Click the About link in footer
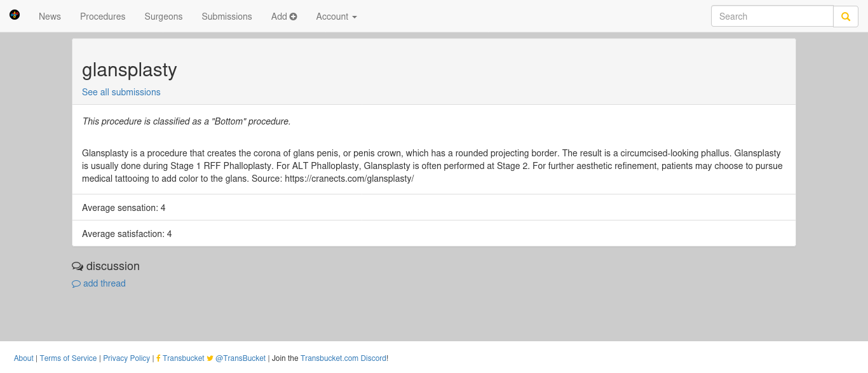The width and height of the screenshot is (868, 373). 24,358
